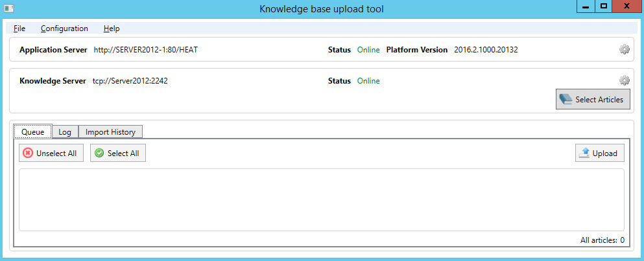Close the Knowledge base upload tool window

tap(627, 6)
